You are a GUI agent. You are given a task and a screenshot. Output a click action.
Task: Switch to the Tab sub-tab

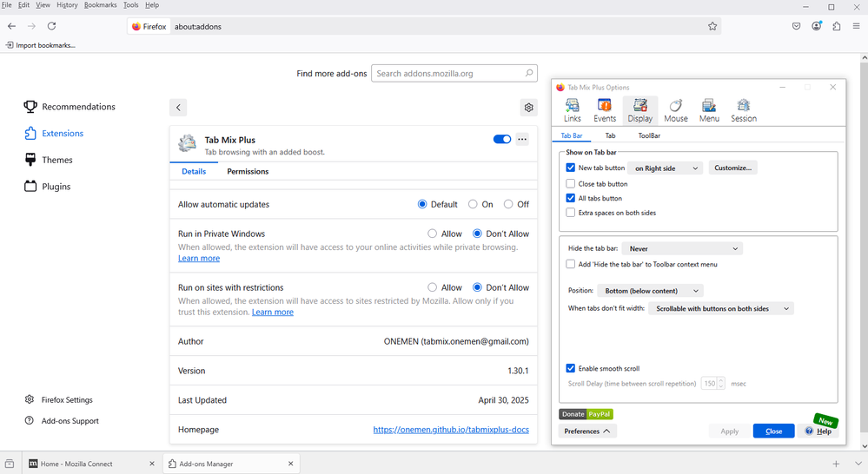610,135
